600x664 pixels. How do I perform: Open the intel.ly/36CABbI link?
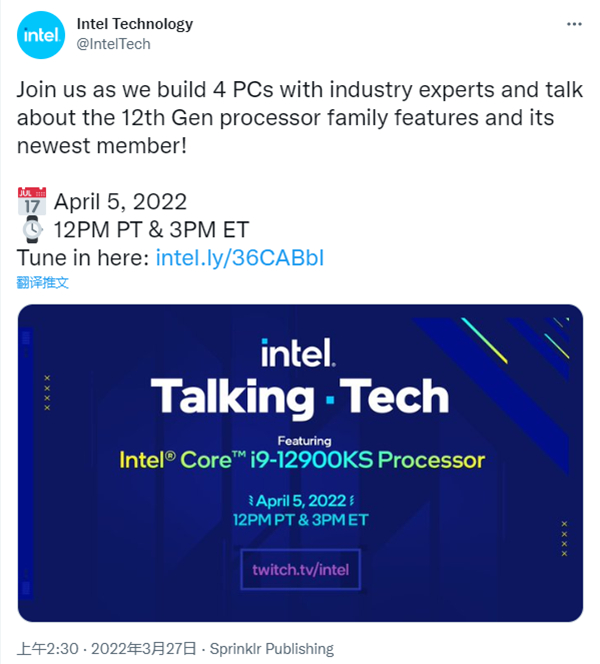(240, 258)
